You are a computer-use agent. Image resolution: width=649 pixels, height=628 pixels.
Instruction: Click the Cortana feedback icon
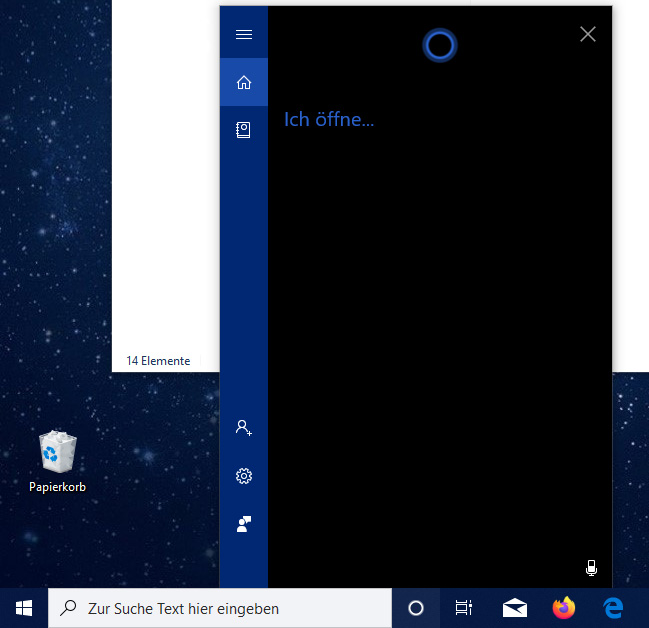(244, 524)
